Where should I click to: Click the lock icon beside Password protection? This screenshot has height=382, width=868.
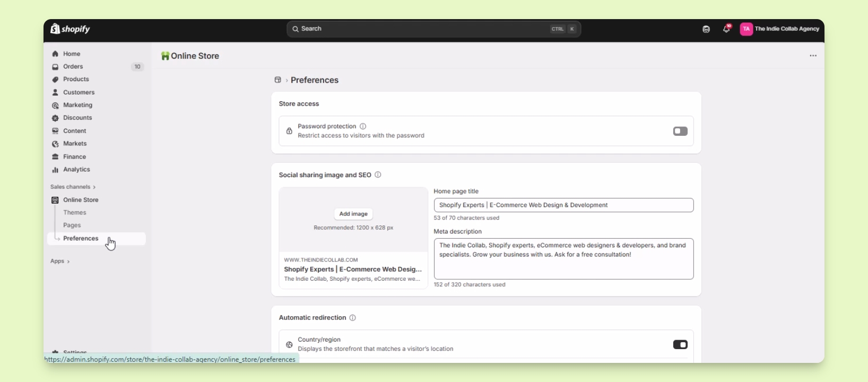[290, 131]
